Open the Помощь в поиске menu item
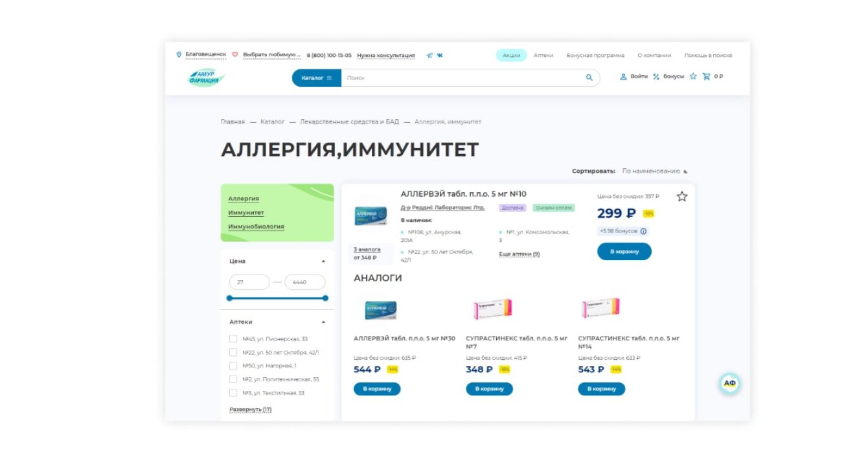Screen dimensions: 868x475 (709, 56)
